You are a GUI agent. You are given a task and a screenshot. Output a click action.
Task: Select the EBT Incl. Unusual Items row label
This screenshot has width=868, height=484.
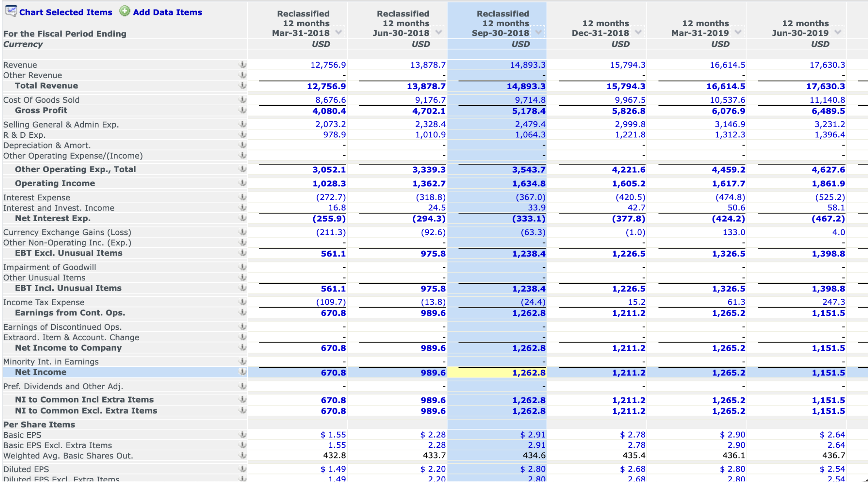68,288
